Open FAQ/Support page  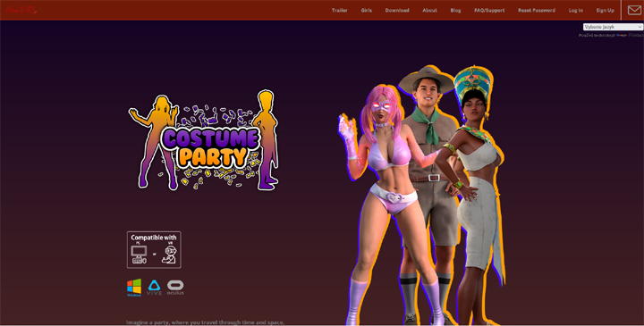click(489, 10)
